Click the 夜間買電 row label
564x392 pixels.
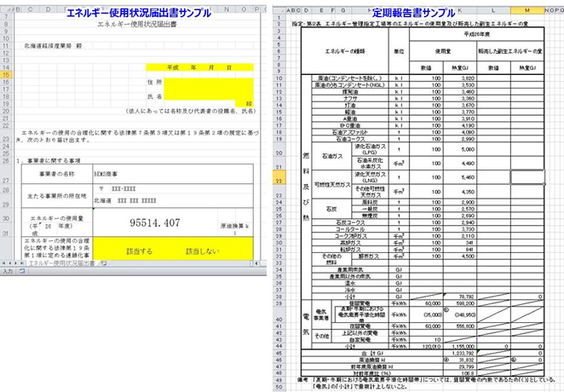[x=360, y=326]
